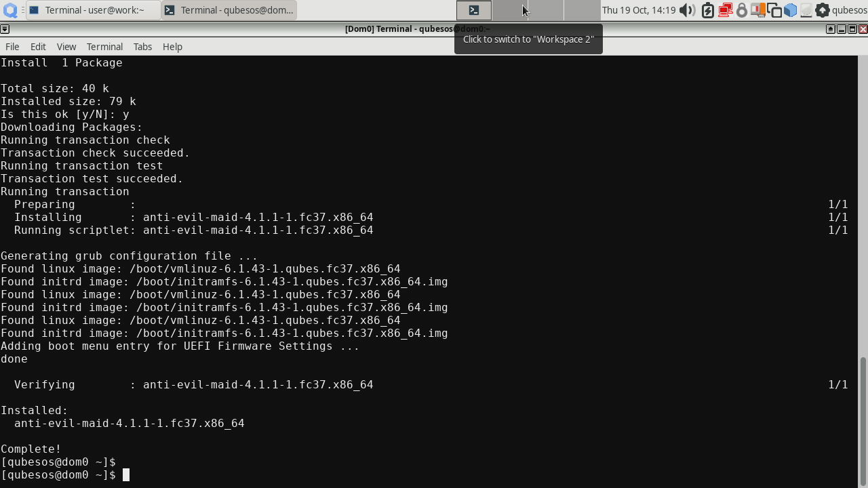Click 'Total size: 40 k' text

coord(55,89)
